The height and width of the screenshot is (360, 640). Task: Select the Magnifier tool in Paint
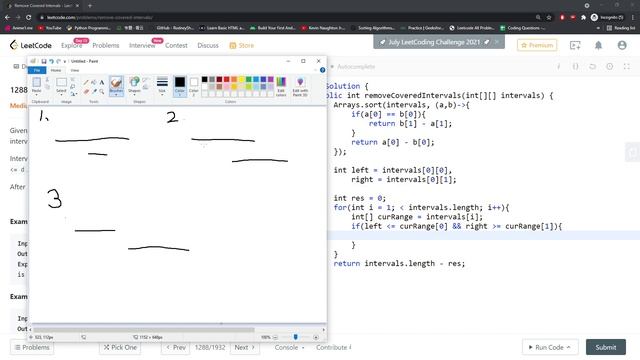pyautogui.click(x=102, y=91)
